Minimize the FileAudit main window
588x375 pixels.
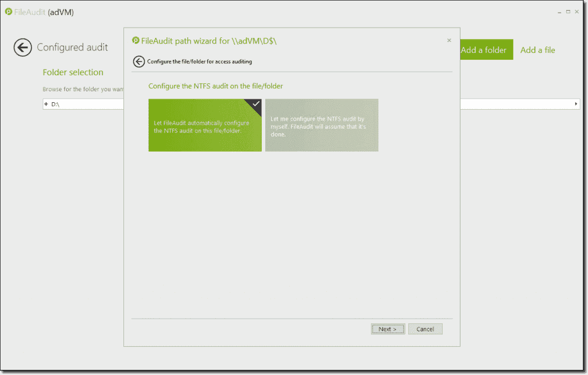(x=559, y=12)
